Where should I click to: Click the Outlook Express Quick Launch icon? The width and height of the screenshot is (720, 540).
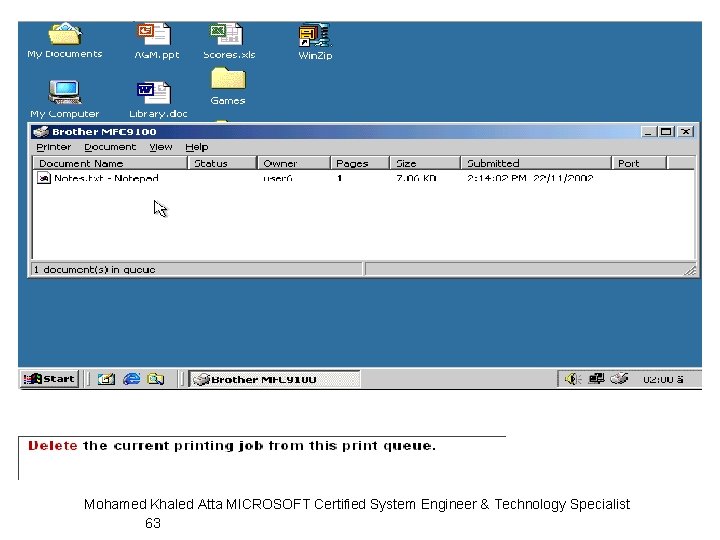(x=156, y=379)
